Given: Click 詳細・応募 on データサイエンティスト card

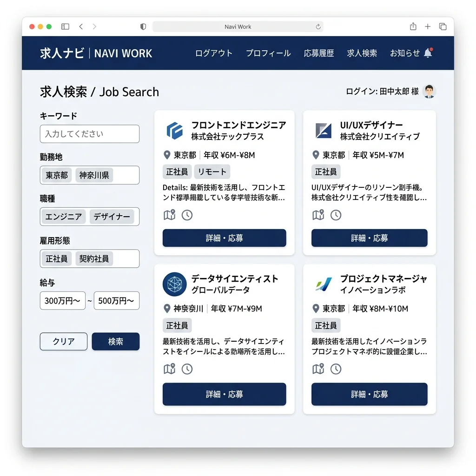Looking at the screenshot, I should click(225, 394).
